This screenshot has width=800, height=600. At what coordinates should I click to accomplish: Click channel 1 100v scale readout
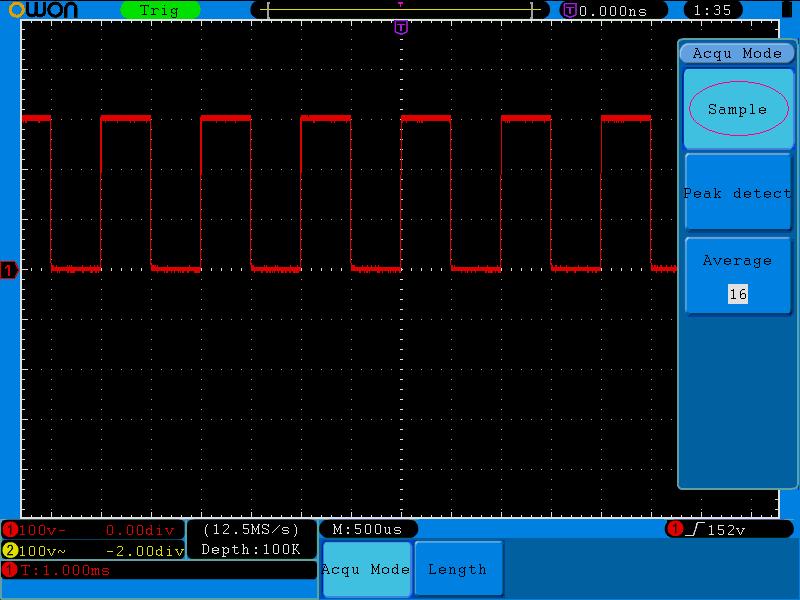42,530
